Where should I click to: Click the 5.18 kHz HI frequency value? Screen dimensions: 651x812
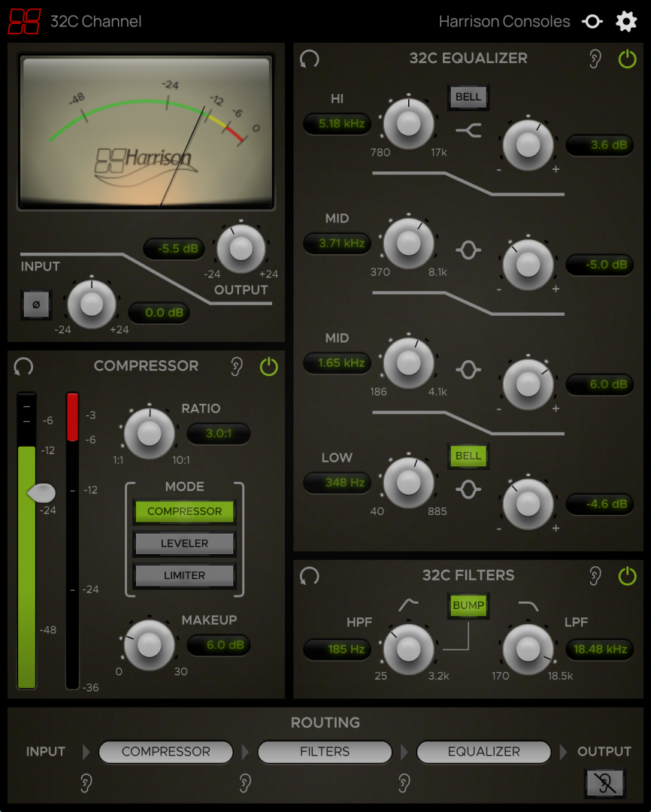338,124
